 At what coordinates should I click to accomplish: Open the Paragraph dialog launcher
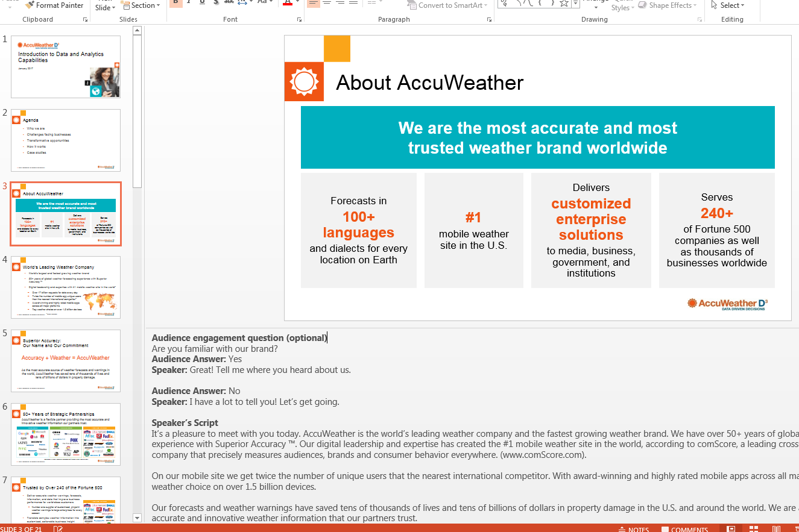click(x=488, y=20)
